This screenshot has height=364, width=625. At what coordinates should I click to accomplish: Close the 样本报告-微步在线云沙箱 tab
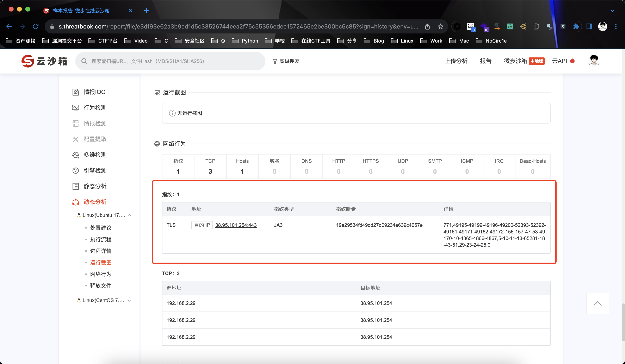[x=131, y=11]
